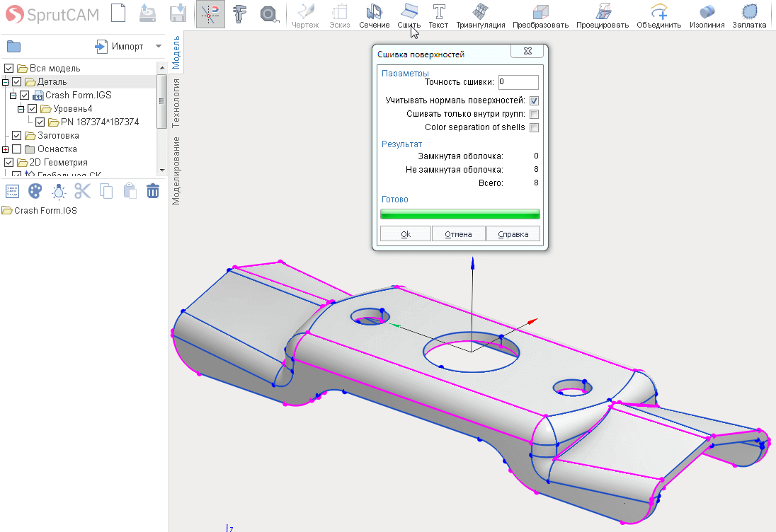Click the Сшить sew surfaces tool
The image size is (776, 532).
point(409,16)
